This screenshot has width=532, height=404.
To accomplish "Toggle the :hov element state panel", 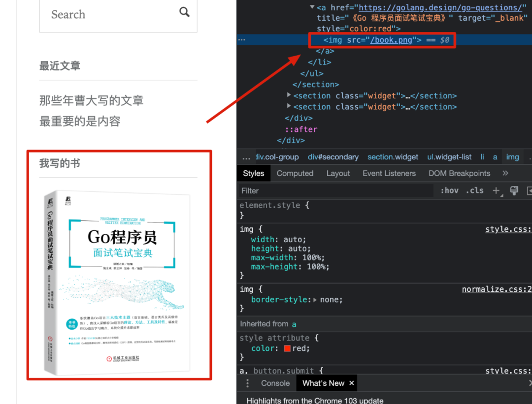I will tap(449, 191).
